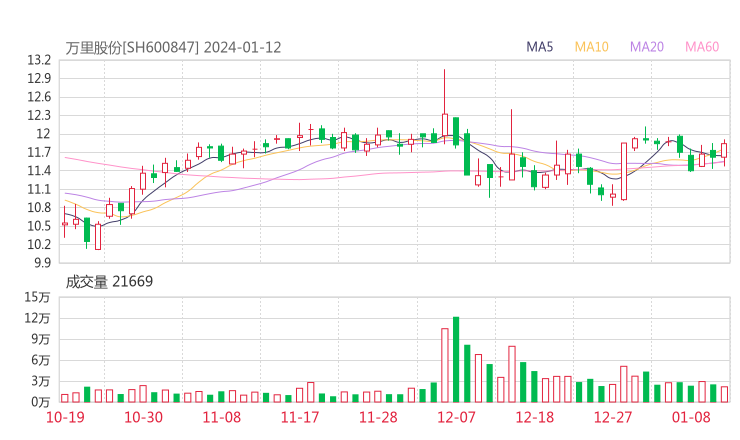Viewport: 740px width, 440px height.
Task: Click the tallest red hollow volume bar
Action: point(445,365)
